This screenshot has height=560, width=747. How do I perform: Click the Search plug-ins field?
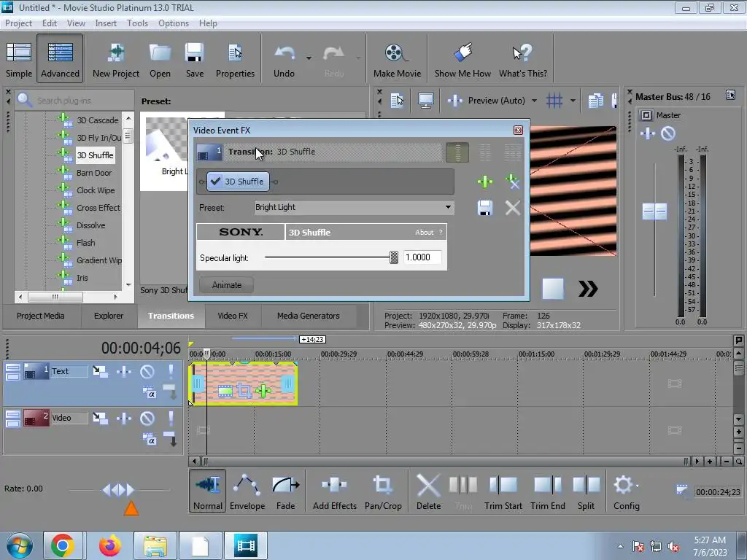click(x=75, y=100)
